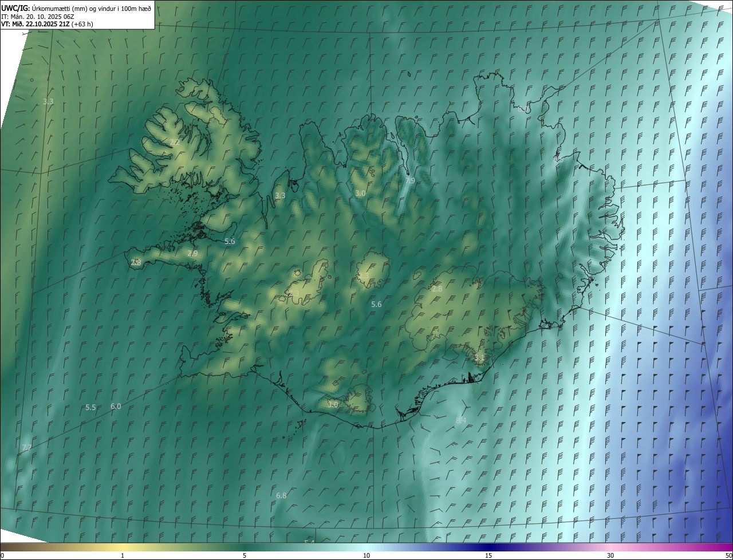
Task: Click the 5.5 value label over the sea
Action: pos(90,408)
